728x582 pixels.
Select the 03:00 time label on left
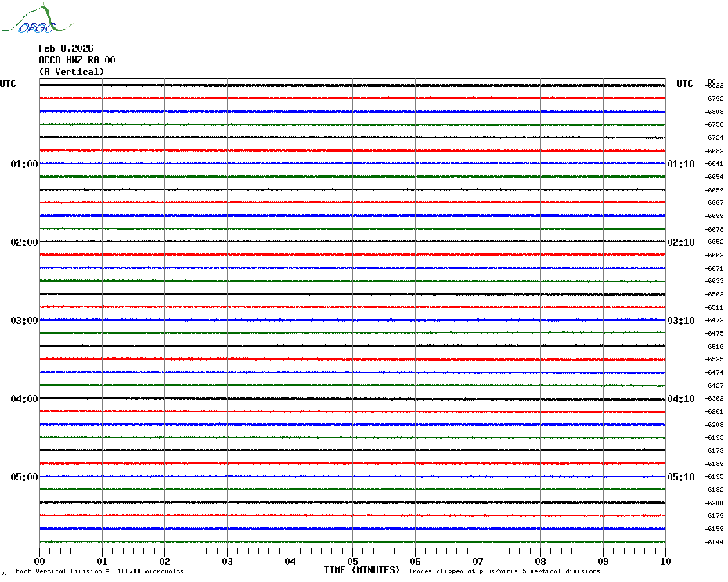click(24, 321)
